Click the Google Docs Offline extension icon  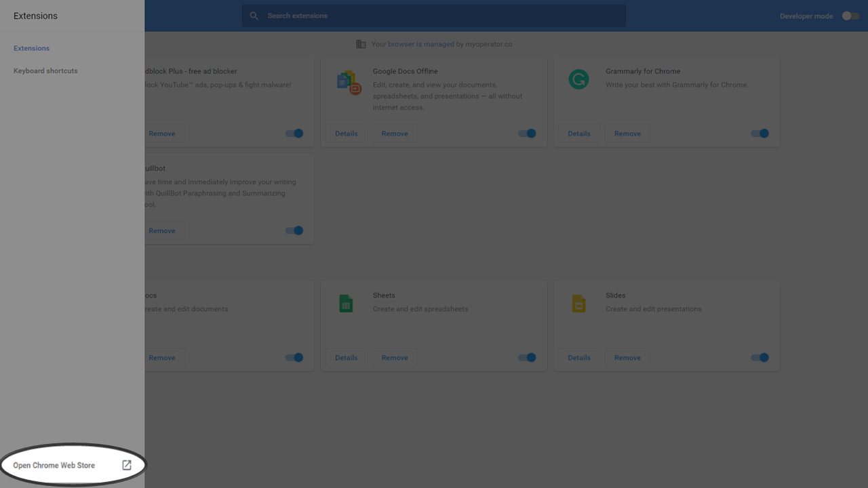(349, 82)
